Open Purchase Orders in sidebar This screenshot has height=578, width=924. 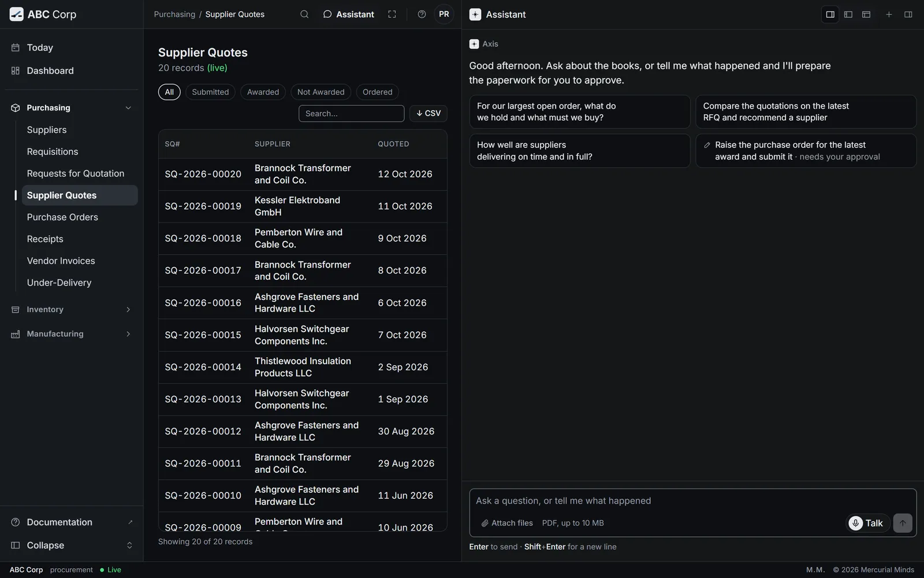coord(80,217)
